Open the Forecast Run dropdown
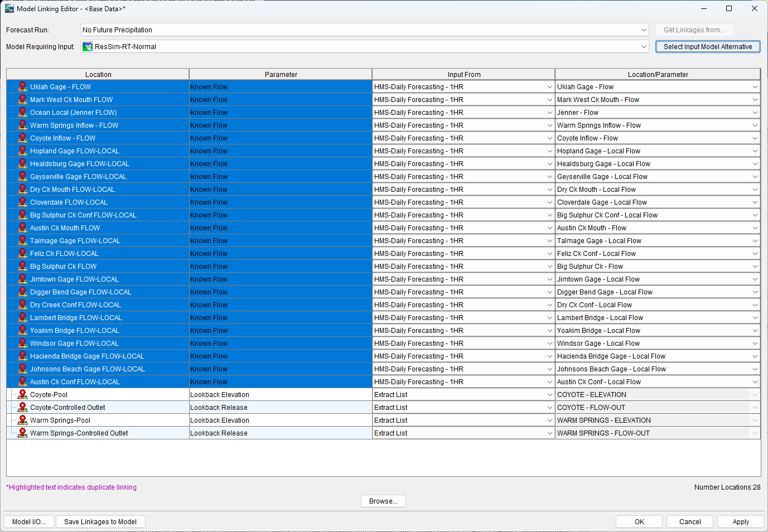 644,30
